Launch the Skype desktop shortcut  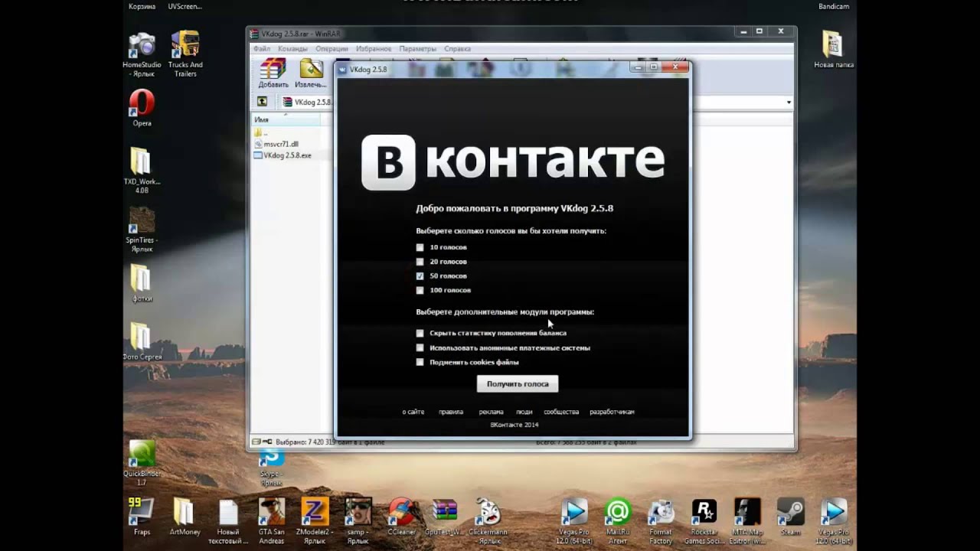(x=270, y=468)
